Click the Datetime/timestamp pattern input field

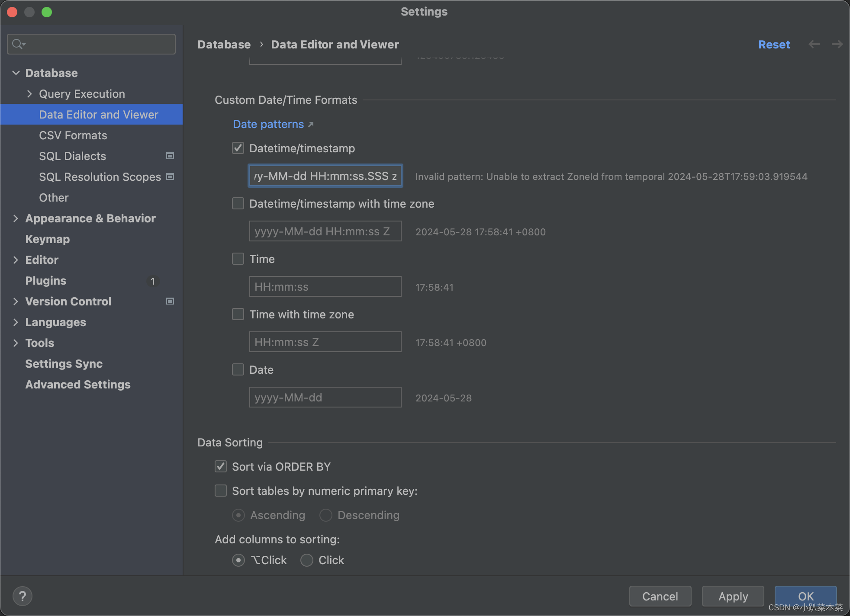click(325, 176)
